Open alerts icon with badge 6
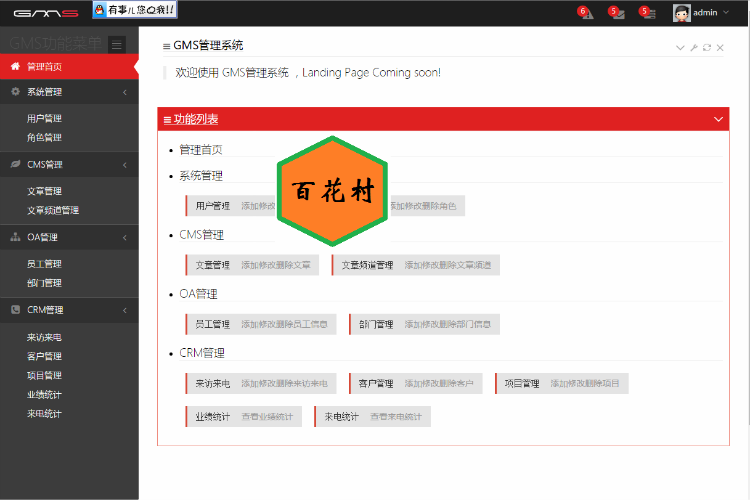The image size is (750, 500). pos(585,12)
